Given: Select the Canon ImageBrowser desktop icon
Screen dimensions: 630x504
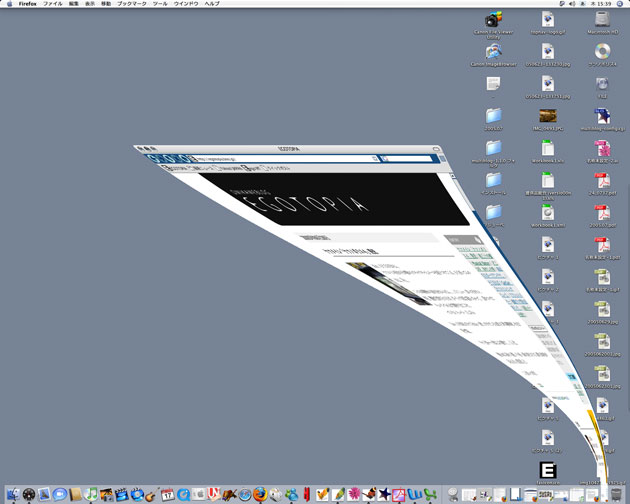Looking at the screenshot, I should pyautogui.click(x=493, y=52).
